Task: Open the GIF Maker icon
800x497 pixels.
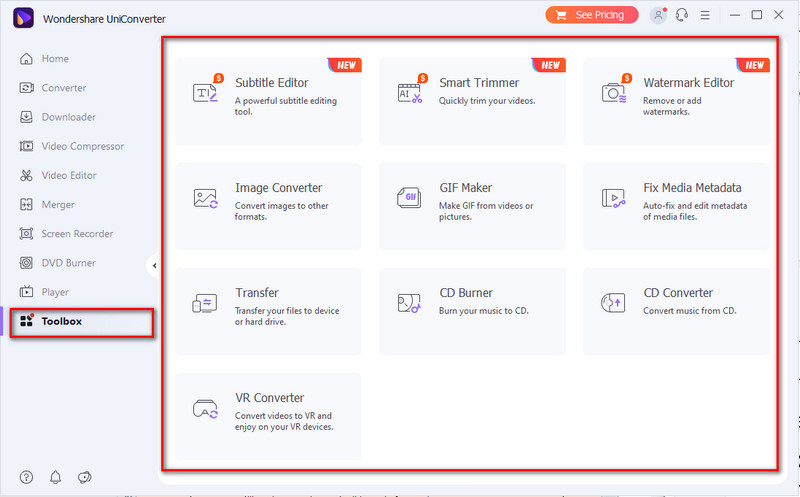Action: [x=410, y=198]
